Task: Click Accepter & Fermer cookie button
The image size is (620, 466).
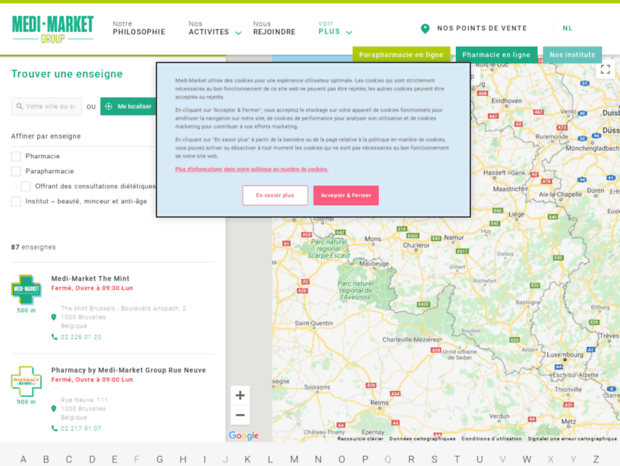Action: coord(346,195)
